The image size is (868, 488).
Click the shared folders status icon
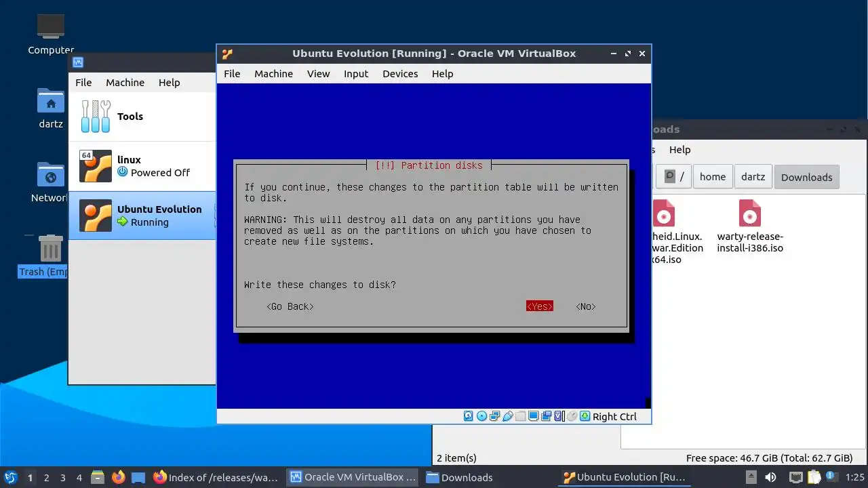pyautogui.click(x=520, y=416)
